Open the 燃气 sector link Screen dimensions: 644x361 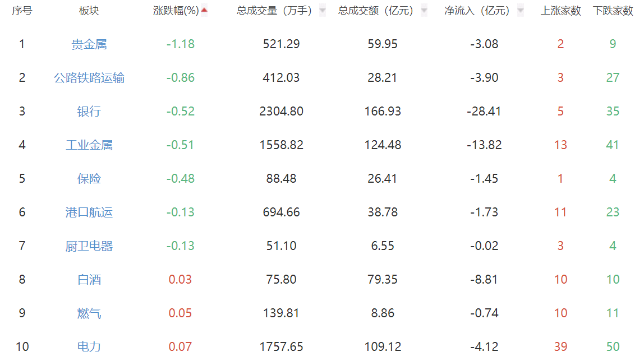coord(89,313)
